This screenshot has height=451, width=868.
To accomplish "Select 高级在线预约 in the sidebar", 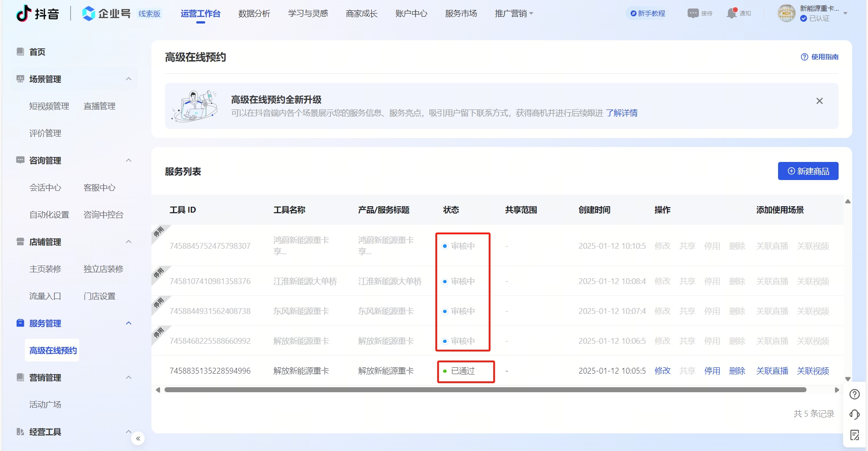I will (52, 351).
